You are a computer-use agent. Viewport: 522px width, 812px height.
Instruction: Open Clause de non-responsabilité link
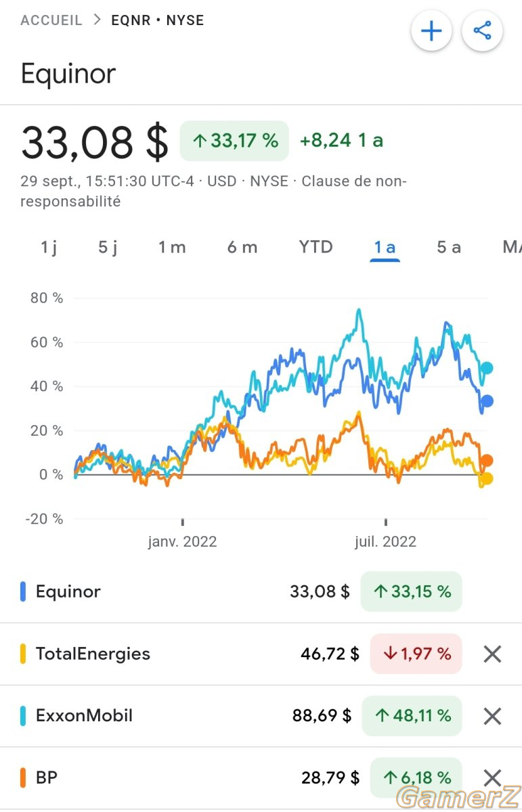click(x=213, y=191)
